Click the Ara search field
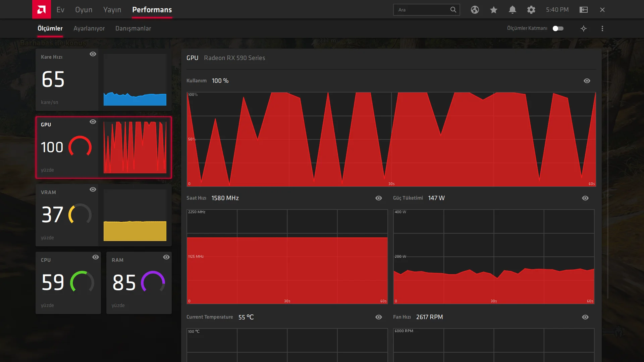Image resolution: width=644 pixels, height=362 pixels. [423, 10]
